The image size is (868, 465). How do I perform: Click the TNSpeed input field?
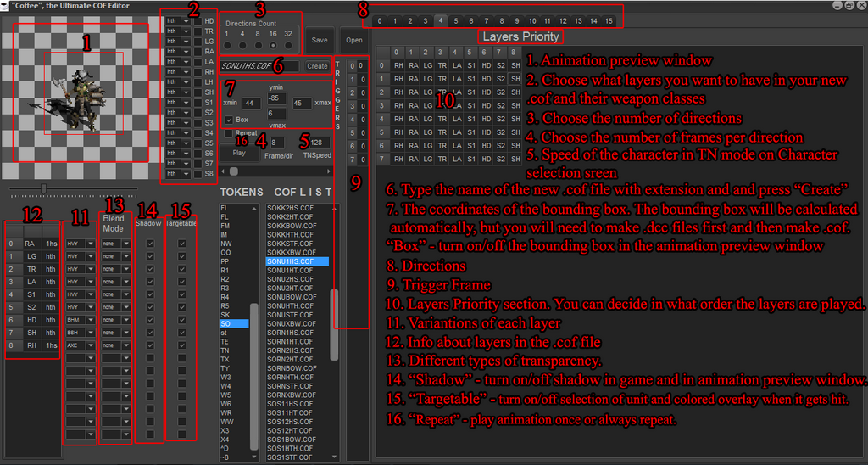tap(320, 143)
